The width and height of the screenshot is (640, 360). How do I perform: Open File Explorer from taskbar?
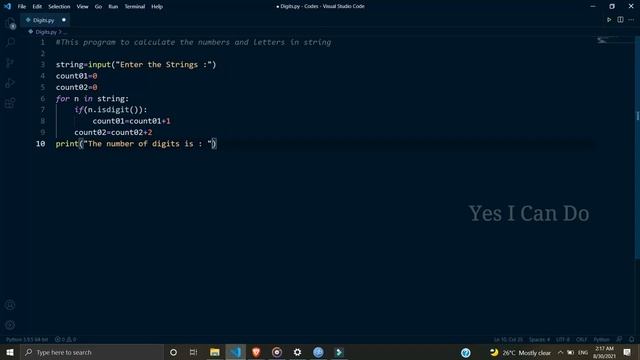click(215, 352)
